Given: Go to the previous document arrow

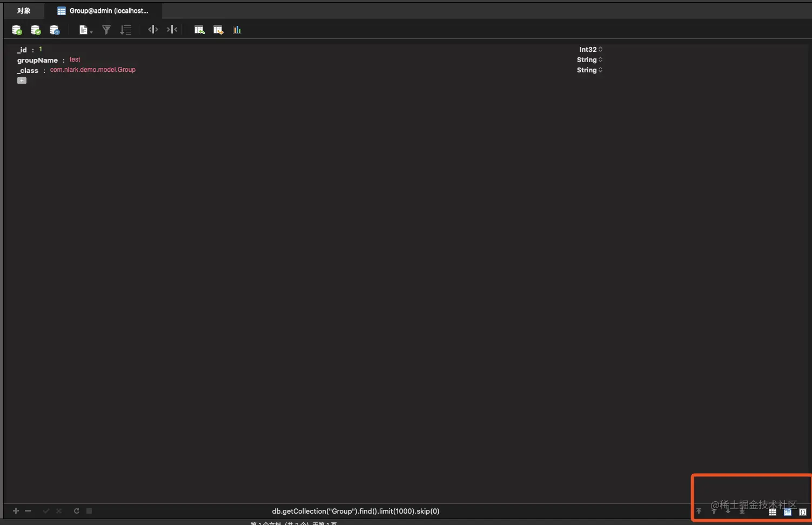Looking at the screenshot, I should click(x=714, y=511).
